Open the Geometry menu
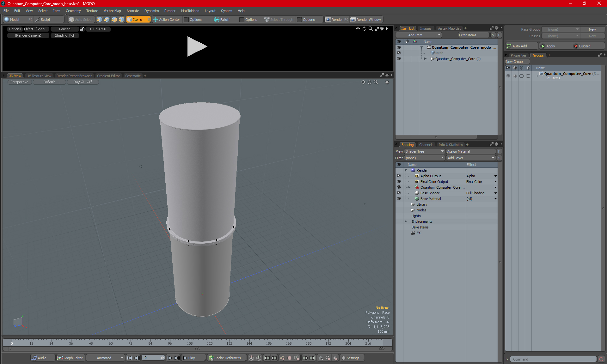Screen dimensions: 607x364 tap(73, 11)
